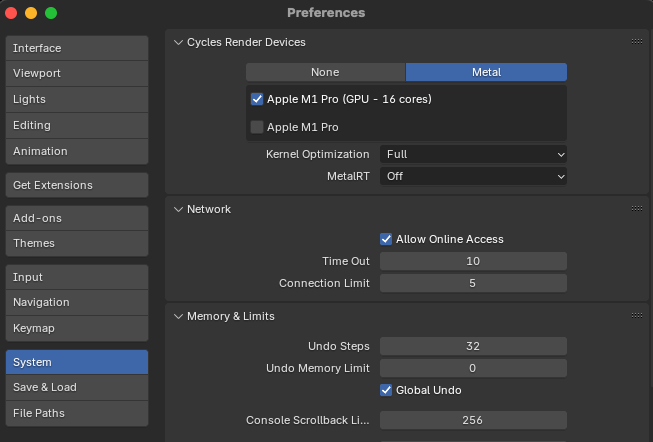This screenshot has height=442, width=653.
Task: Enable the Apple M1 Pro CPU device
Action: pos(257,127)
